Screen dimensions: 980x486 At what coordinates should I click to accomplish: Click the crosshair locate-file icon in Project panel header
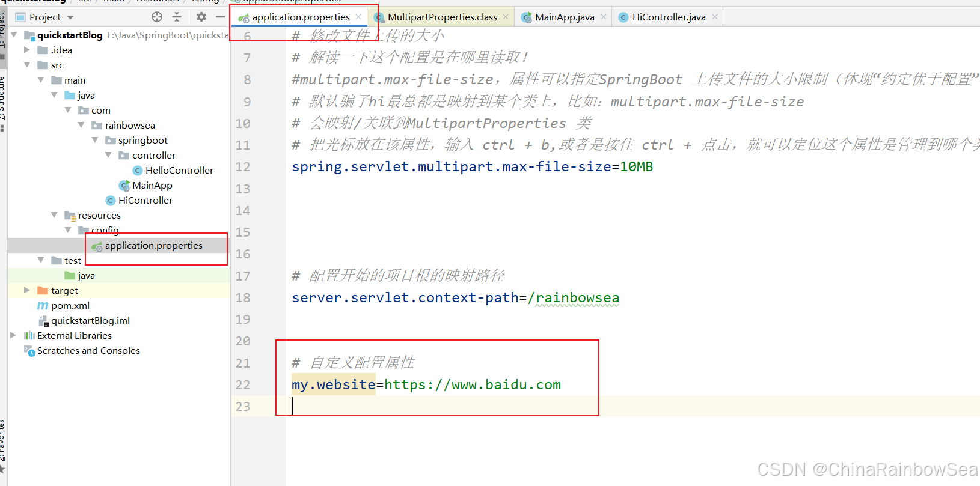pyautogui.click(x=157, y=17)
